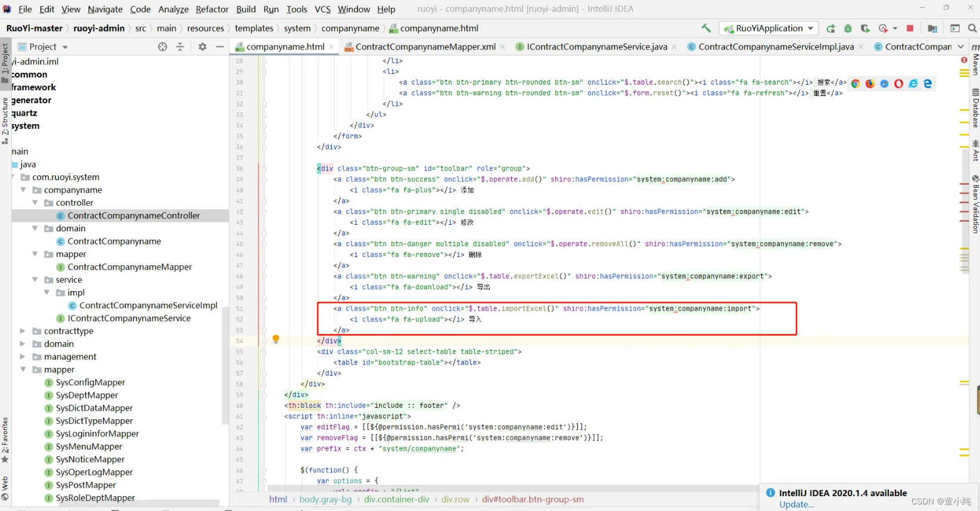Open preview in Firefox browser icon

click(x=870, y=83)
